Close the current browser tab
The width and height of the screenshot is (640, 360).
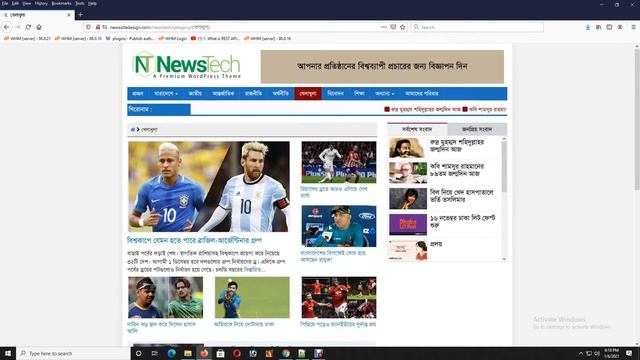69,15
